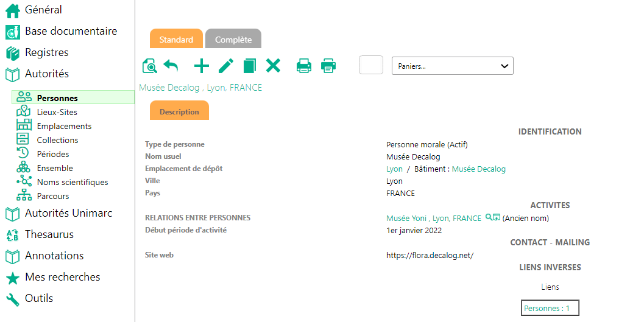Click the 1er janvier 2022 value
The image size is (644, 322).
point(414,231)
